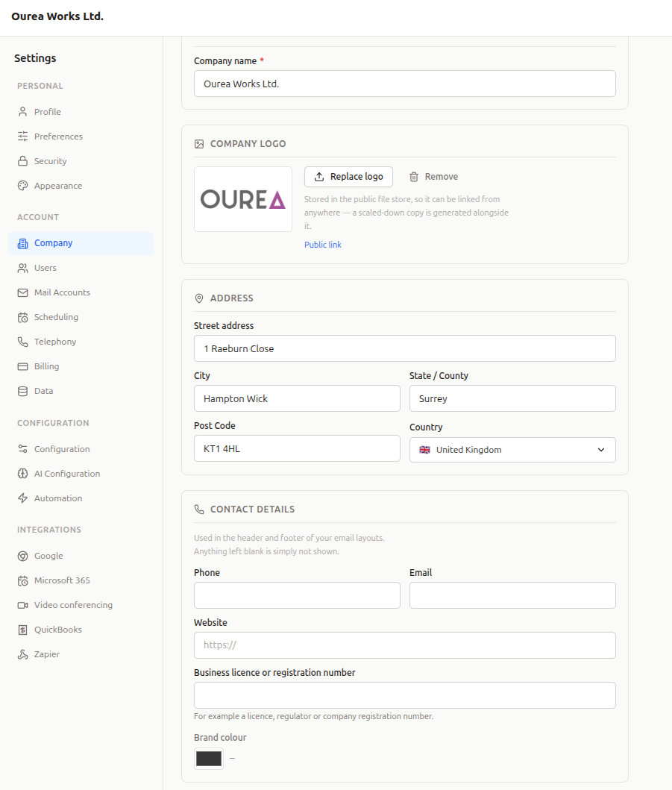Click the Post Code field
The image size is (672, 790).
tap(297, 448)
